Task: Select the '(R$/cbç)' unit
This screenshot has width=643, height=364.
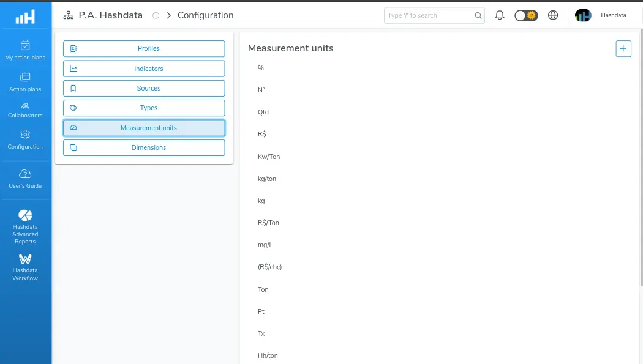Action: (x=270, y=267)
